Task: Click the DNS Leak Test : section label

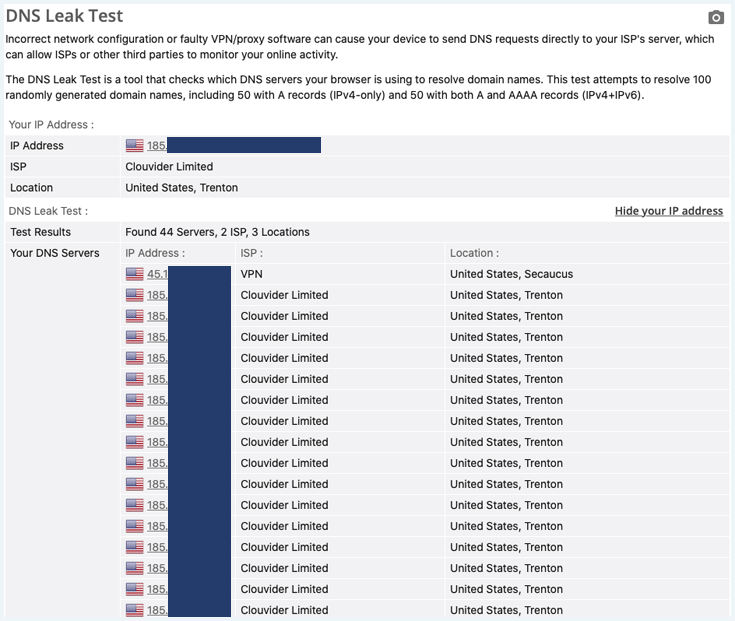Action: tap(48, 211)
